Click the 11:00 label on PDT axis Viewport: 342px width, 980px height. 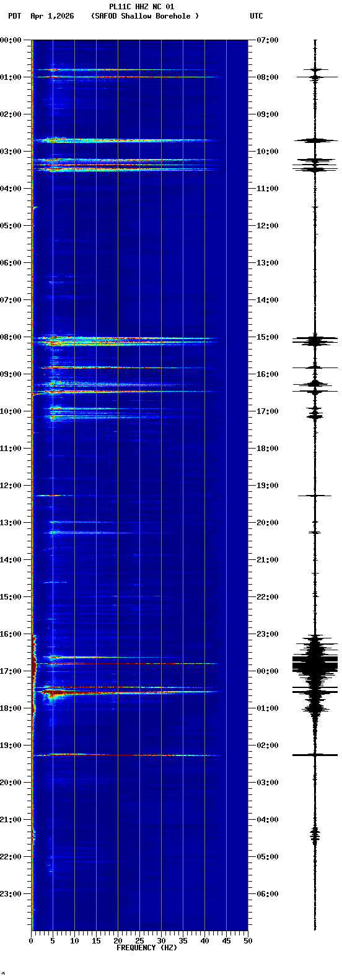click(11, 449)
